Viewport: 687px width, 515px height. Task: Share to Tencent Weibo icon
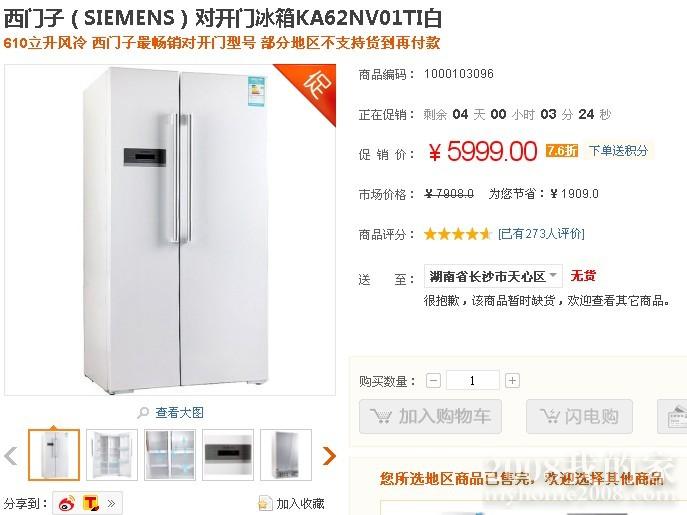[x=91, y=503]
